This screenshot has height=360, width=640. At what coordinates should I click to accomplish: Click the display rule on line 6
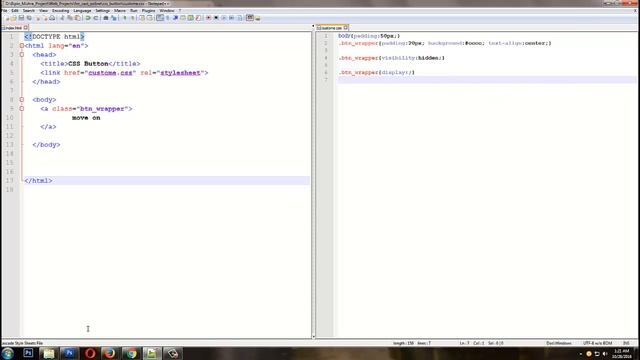376,72
